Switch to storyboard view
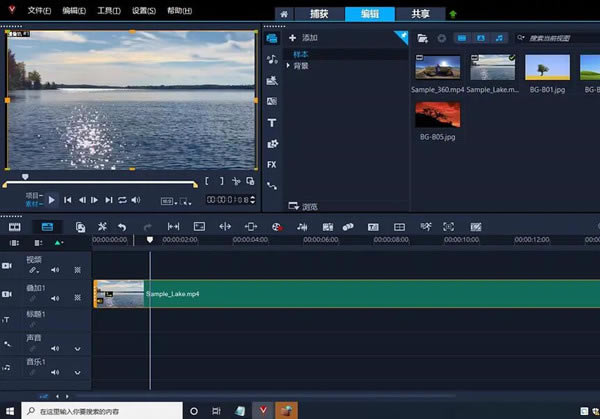This screenshot has height=419, width=600. (16, 227)
